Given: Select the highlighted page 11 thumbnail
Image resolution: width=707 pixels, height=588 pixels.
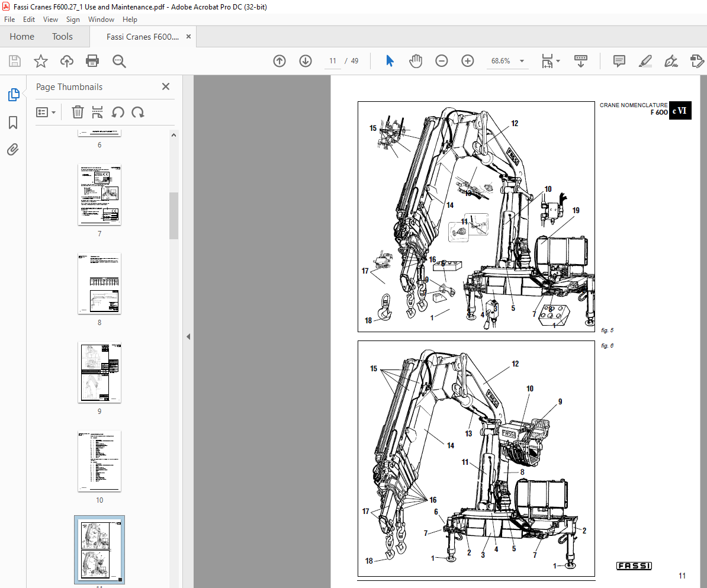Looking at the screenshot, I should (x=99, y=550).
